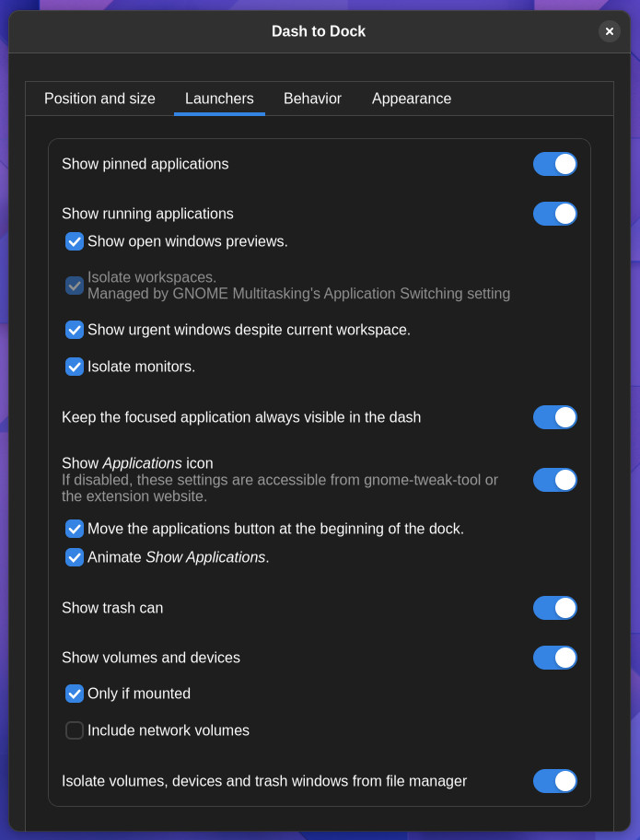The image size is (640, 840).
Task: Enable Include network volumes checkbox
Action: [75, 730]
